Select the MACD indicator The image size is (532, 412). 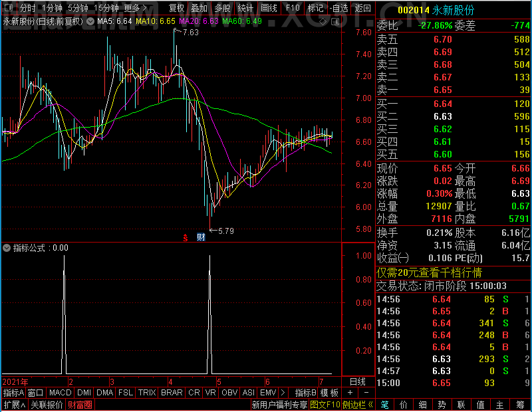60,393
